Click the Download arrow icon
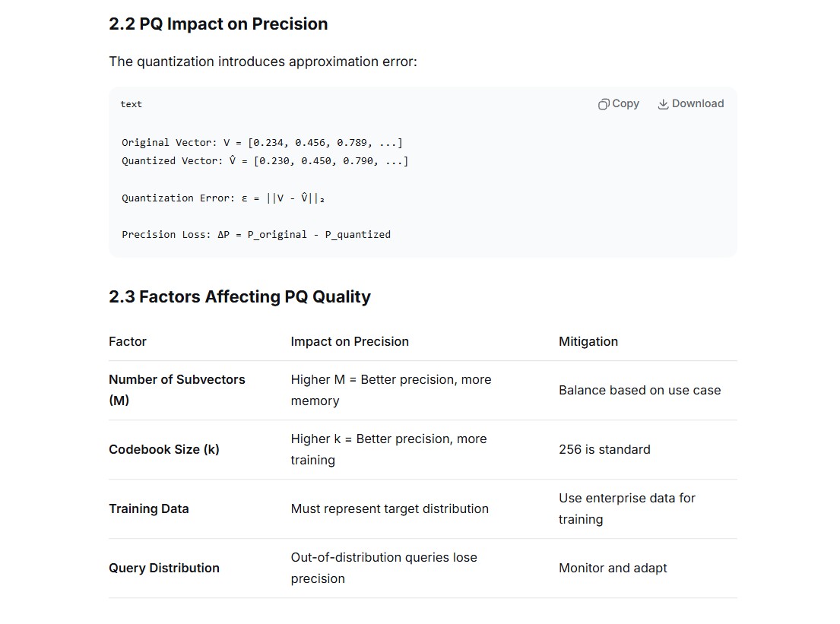The height and width of the screenshot is (624, 840). click(x=663, y=104)
